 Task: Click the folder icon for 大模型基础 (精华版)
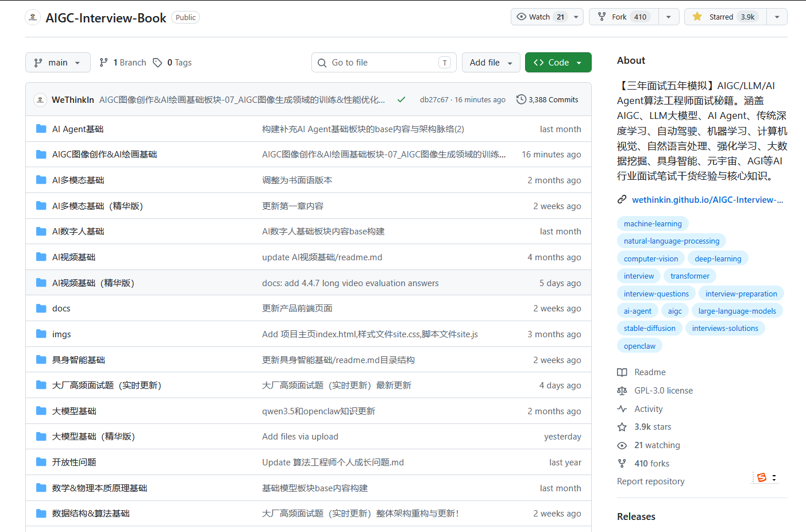41,437
